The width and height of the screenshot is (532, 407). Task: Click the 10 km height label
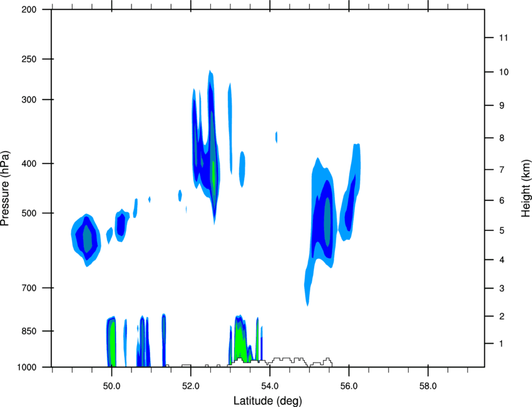pos(503,72)
